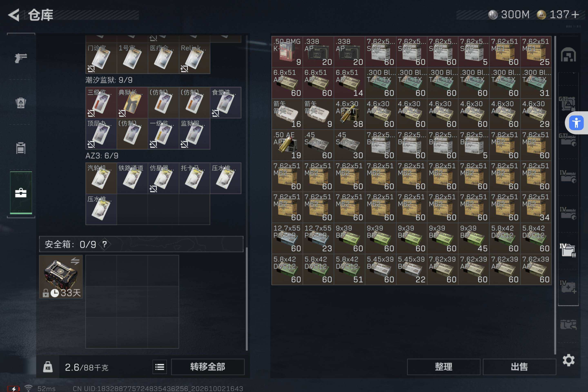The image size is (588, 392).
Task: Open the armor vest tab in left sidebar
Action: 21,103
